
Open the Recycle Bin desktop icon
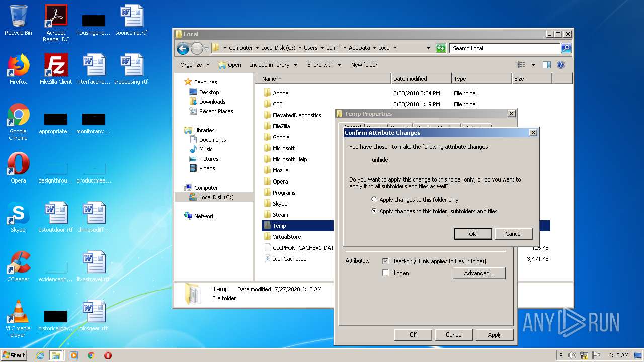click(18, 20)
